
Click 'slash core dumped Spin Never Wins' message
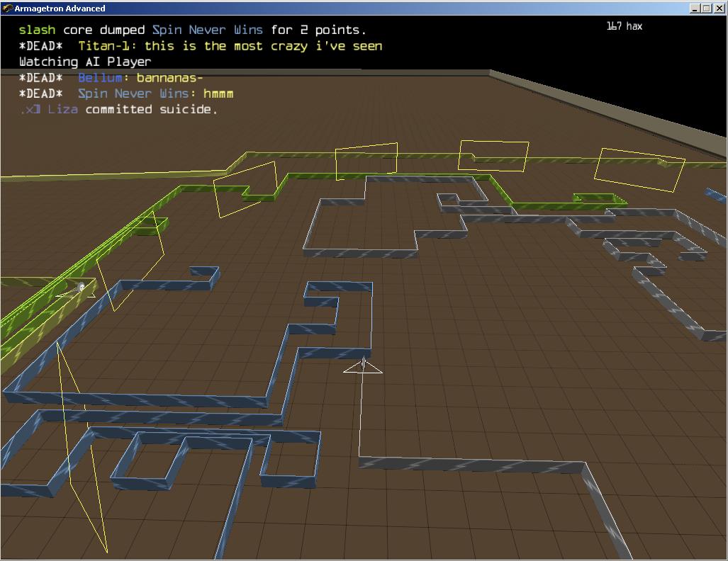coord(192,30)
